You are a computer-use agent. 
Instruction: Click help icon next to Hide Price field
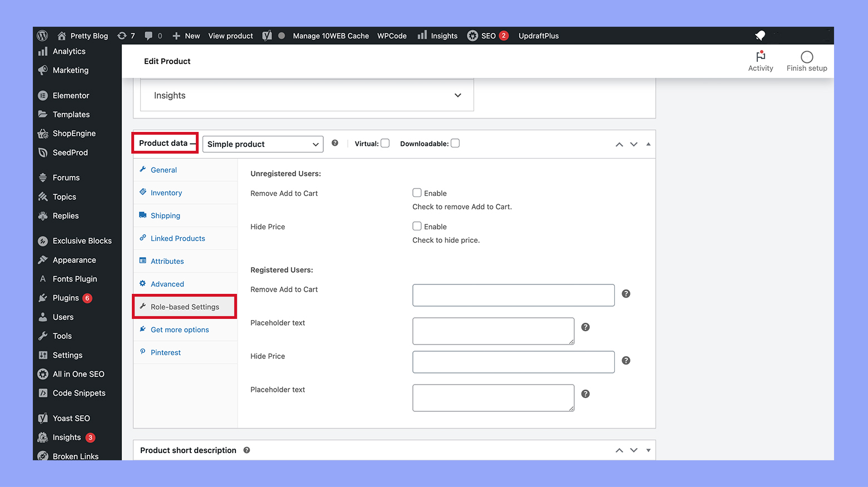click(626, 361)
